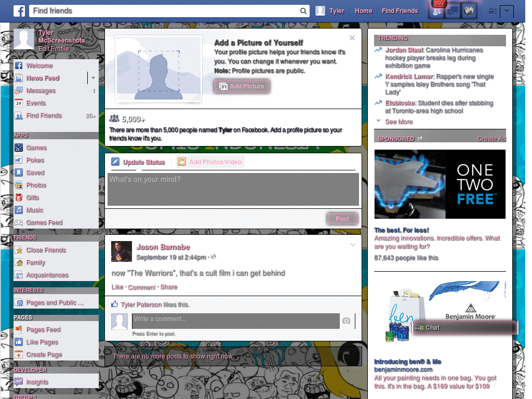The height and width of the screenshot is (399, 532).
Task: Click the camera icon in comment box
Action: [x=346, y=321]
